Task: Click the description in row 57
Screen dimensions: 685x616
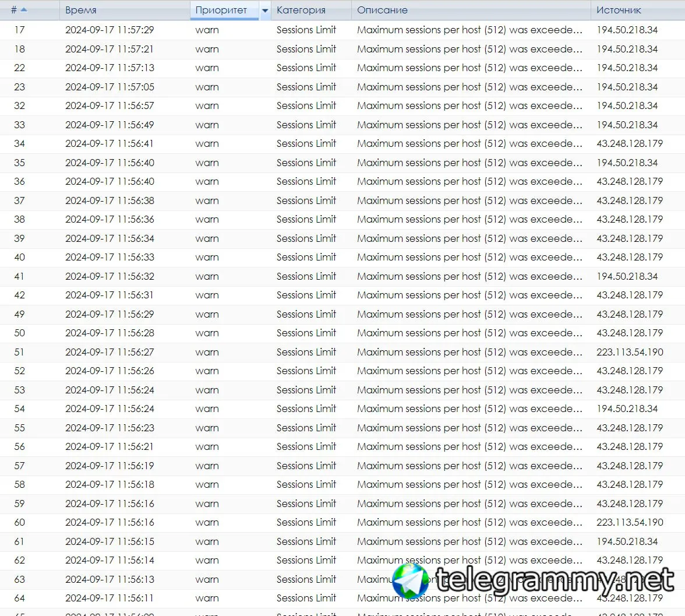Action: tap(469, 466)
